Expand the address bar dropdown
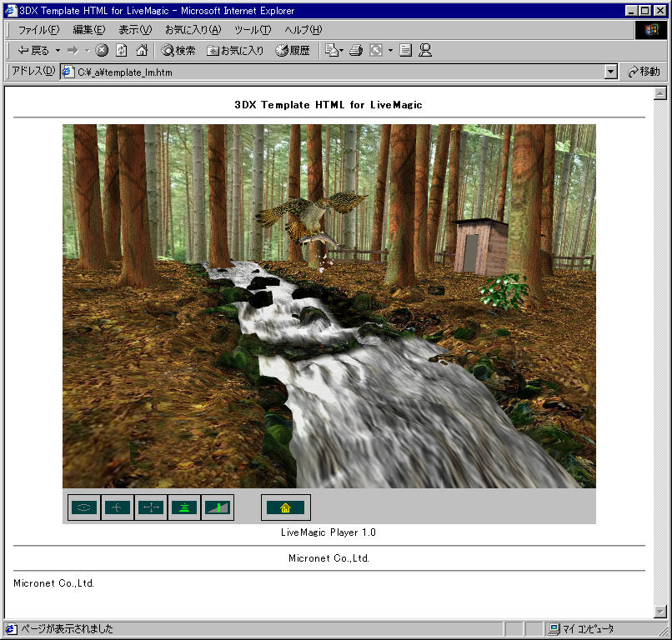This screenshot has height=640, width=672. click(x=610, y=72)
